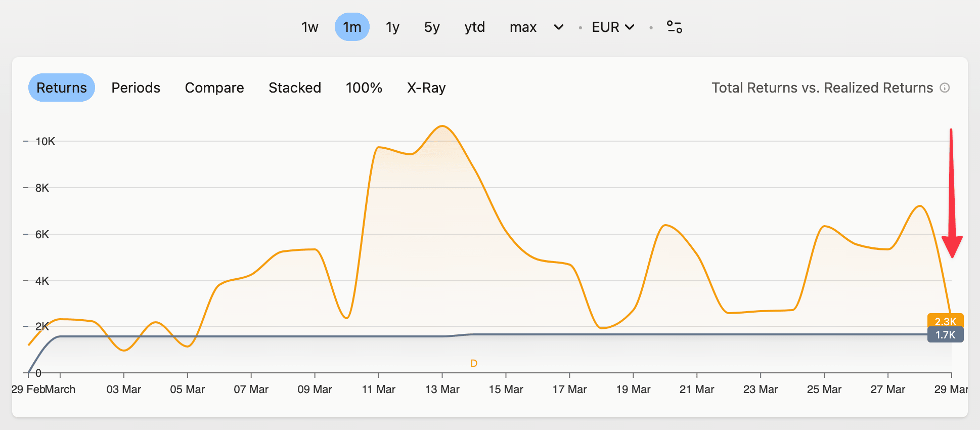This screenshot has height=430, width=980.
Task: Open the EUR currency dropdown
Action: click(x=613, y=27)
